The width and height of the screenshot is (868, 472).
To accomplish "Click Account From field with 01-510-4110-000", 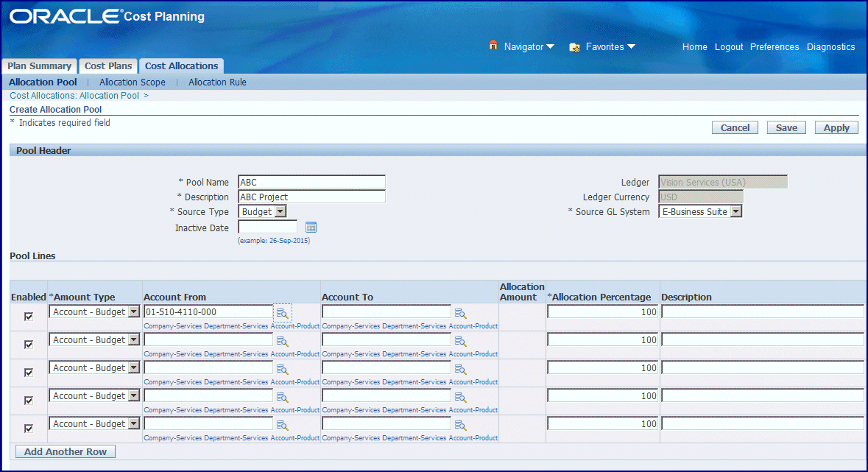I will (x=208, y=312).
